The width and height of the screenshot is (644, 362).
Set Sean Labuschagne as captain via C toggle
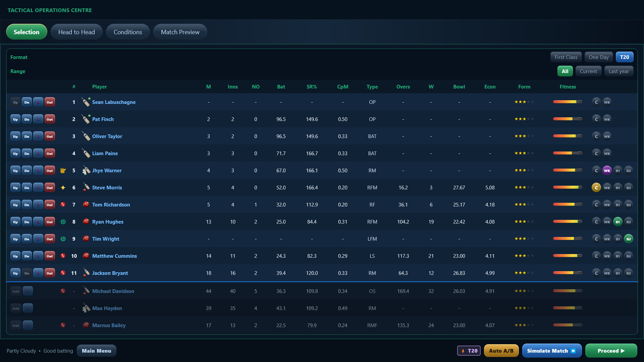[596, 102]
